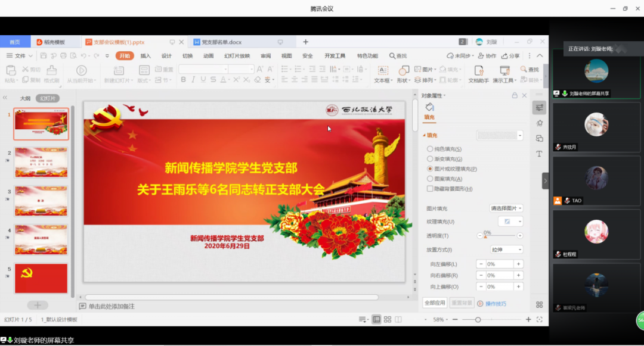Screen dimensions: 644x346
Task: Select 纯色填充 radio button
Action: tap(430, 149)
